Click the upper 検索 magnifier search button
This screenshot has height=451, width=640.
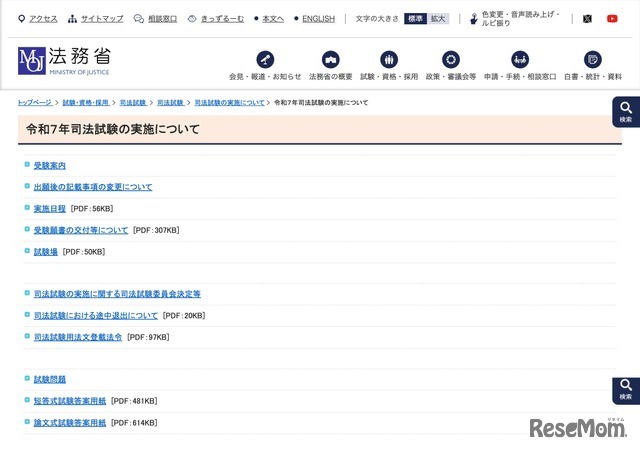626,110
